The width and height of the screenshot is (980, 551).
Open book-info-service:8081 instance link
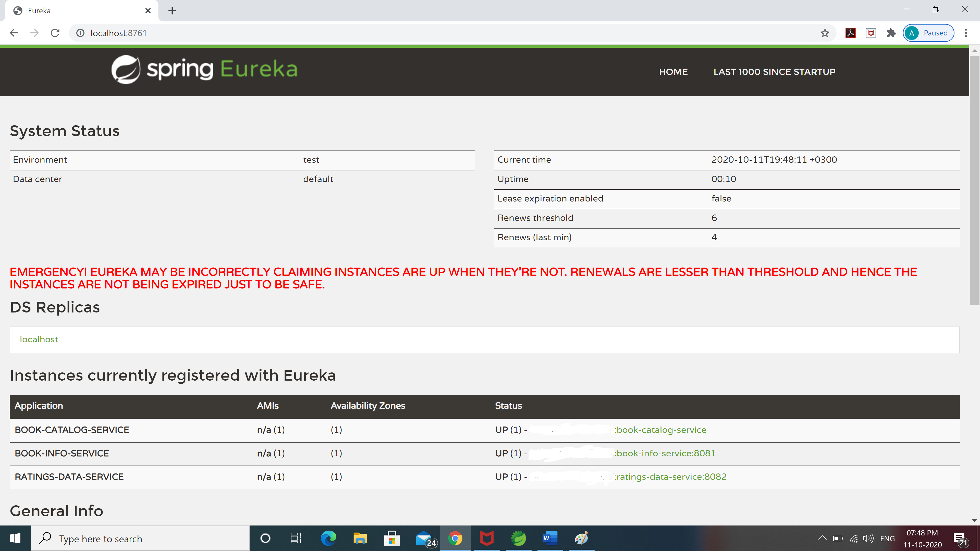[x=666, y=453]
